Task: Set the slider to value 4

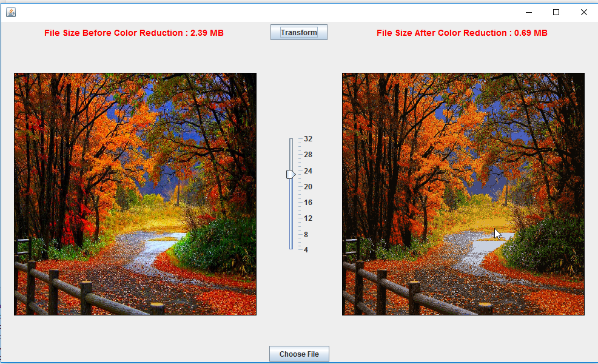Action: tap(291, 250)
